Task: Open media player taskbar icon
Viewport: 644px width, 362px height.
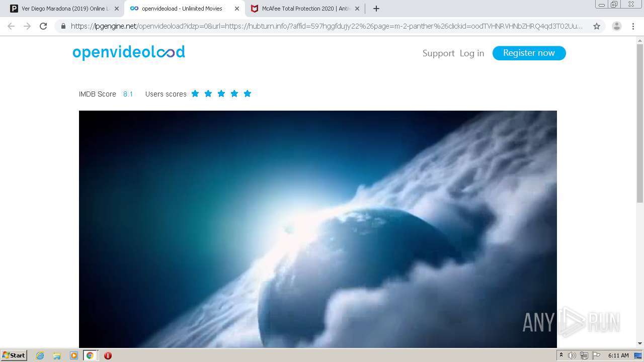Action: pyautogui.click(x=74, y=355)
